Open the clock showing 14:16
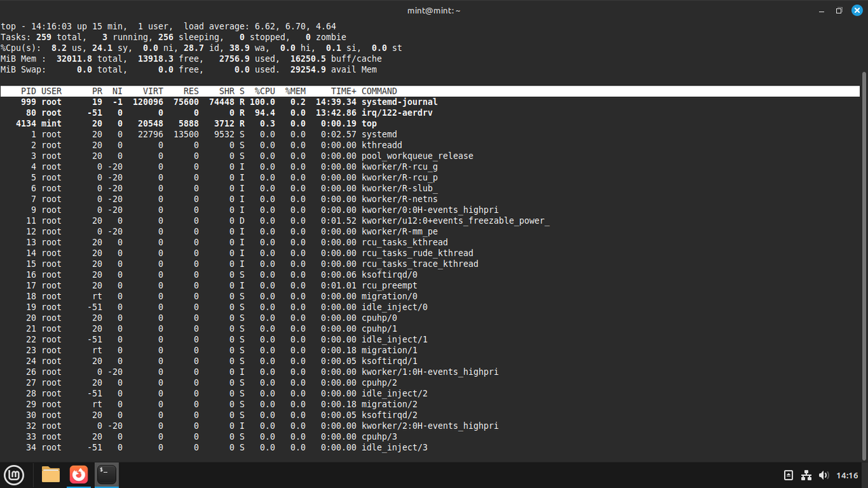 click(847, 475)
